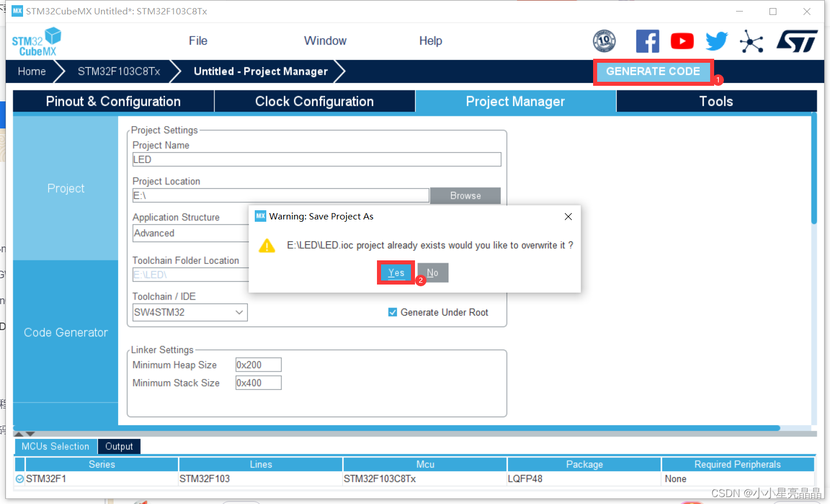Click Untitled - Project Manager breadcrumb
Screen dimensions: 830x504
tap(261, 71)
